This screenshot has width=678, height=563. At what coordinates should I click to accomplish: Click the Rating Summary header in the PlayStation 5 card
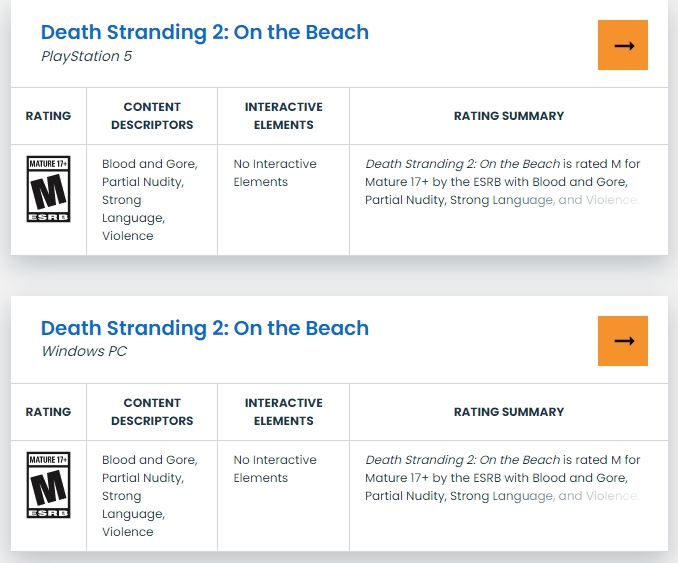[508, 116]
